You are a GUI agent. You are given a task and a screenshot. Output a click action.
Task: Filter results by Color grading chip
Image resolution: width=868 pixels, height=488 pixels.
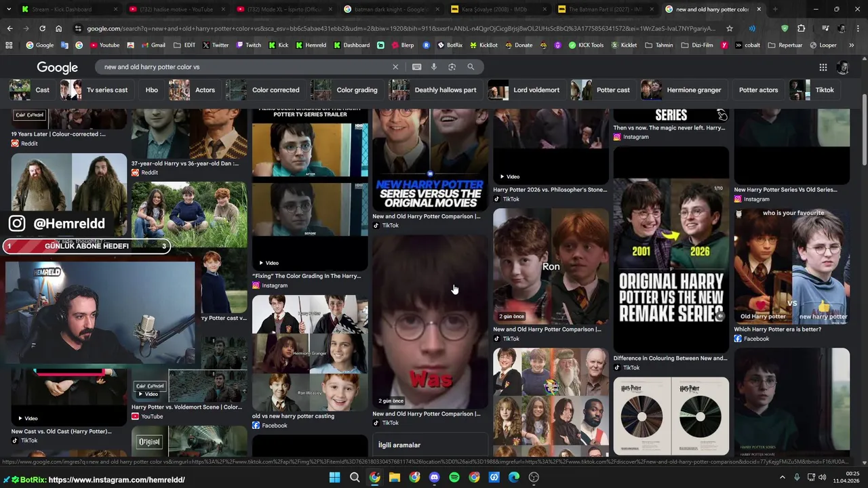click(346, 90)
